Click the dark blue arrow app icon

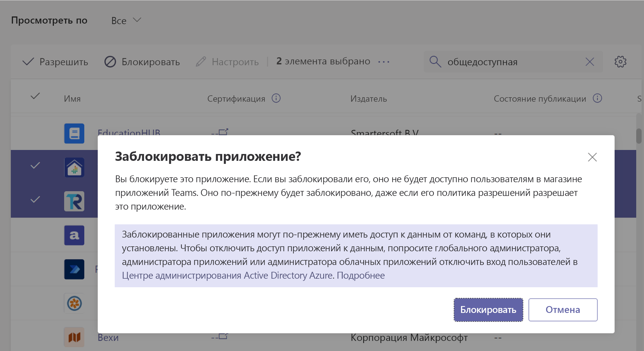[x=74, y=269]
